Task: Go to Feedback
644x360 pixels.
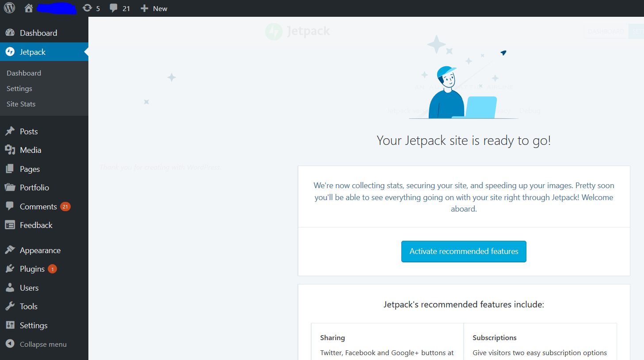Action: 36,225
